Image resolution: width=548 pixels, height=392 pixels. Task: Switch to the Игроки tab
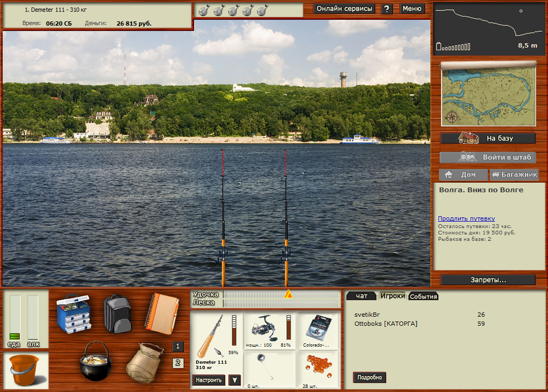(392, 296)
